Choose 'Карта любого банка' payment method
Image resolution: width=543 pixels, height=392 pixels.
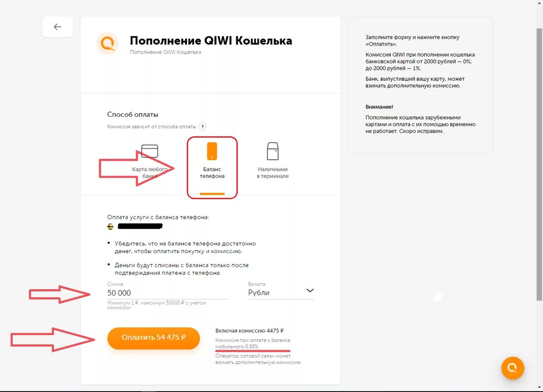pyautogui.click(x=150, y=162)
